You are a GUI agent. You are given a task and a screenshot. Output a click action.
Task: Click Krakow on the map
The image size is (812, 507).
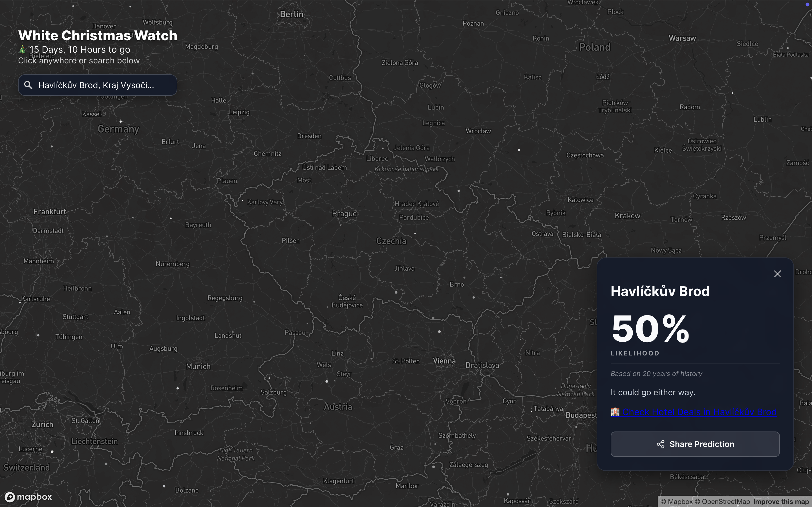627,216
